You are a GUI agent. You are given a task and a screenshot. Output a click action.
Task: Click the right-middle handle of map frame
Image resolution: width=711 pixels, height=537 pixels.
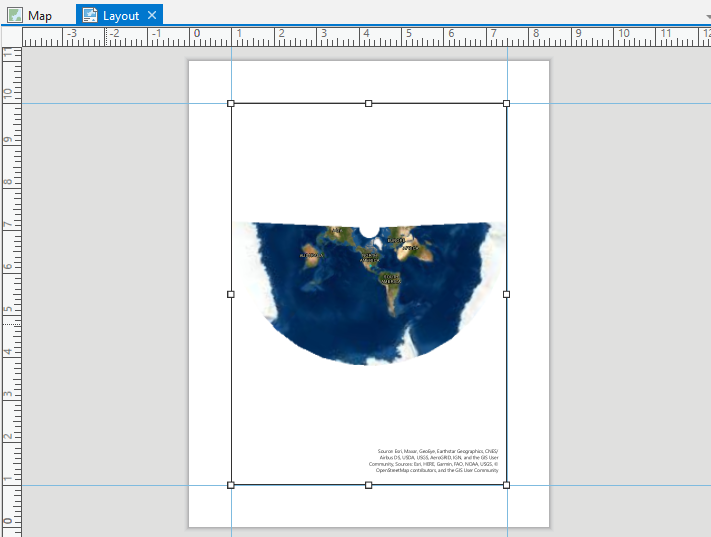(x=506, y=294)
